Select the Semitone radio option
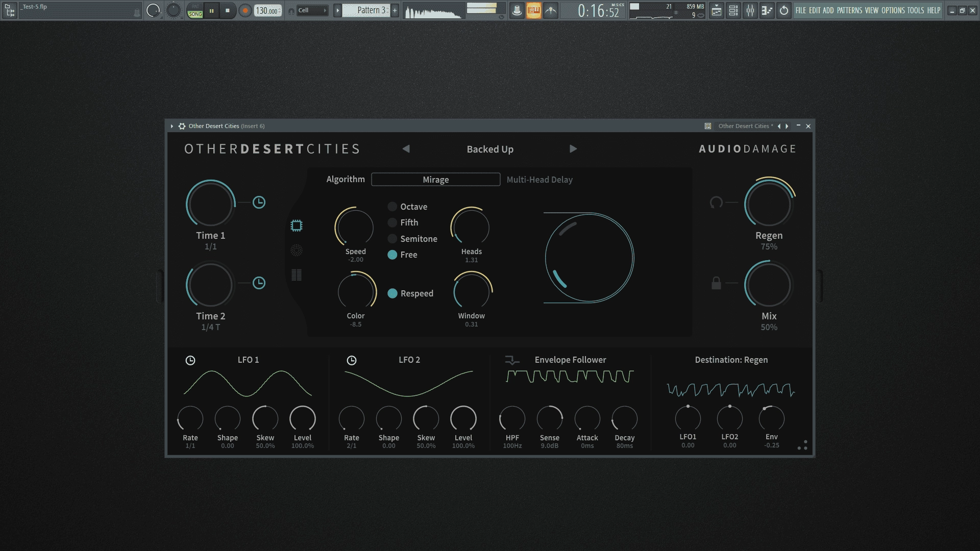Screen dimensions: 980x551 393,239
